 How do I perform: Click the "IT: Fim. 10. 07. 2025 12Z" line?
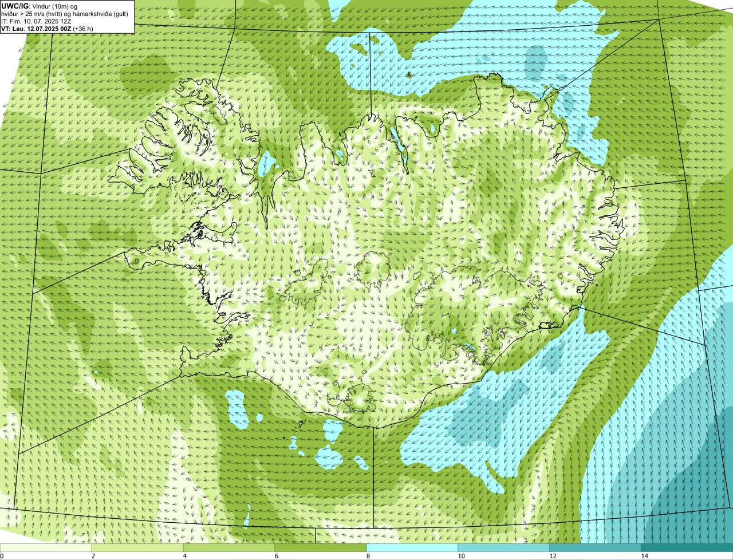(36, 21)
